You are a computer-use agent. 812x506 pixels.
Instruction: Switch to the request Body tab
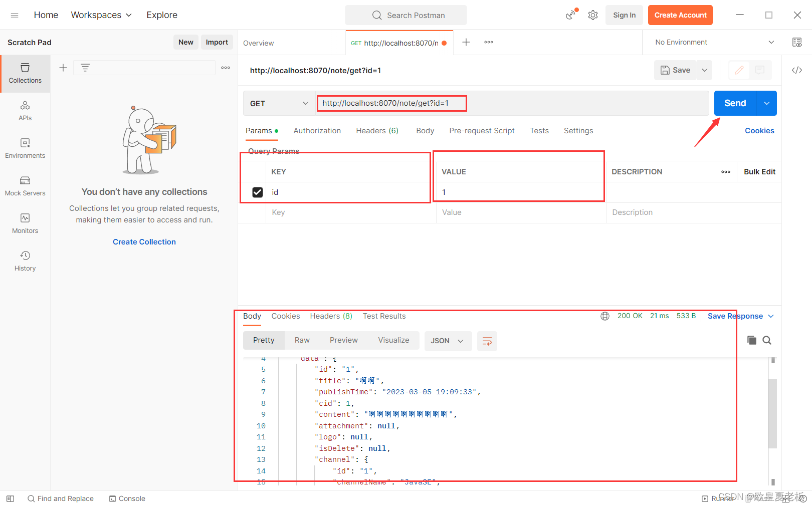425,131
